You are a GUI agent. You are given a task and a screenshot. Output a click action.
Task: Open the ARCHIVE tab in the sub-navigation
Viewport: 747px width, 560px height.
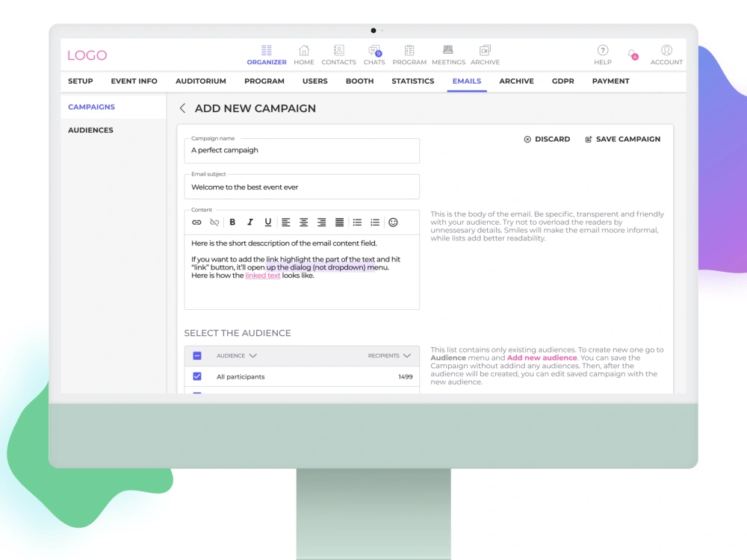coord(516,81)
